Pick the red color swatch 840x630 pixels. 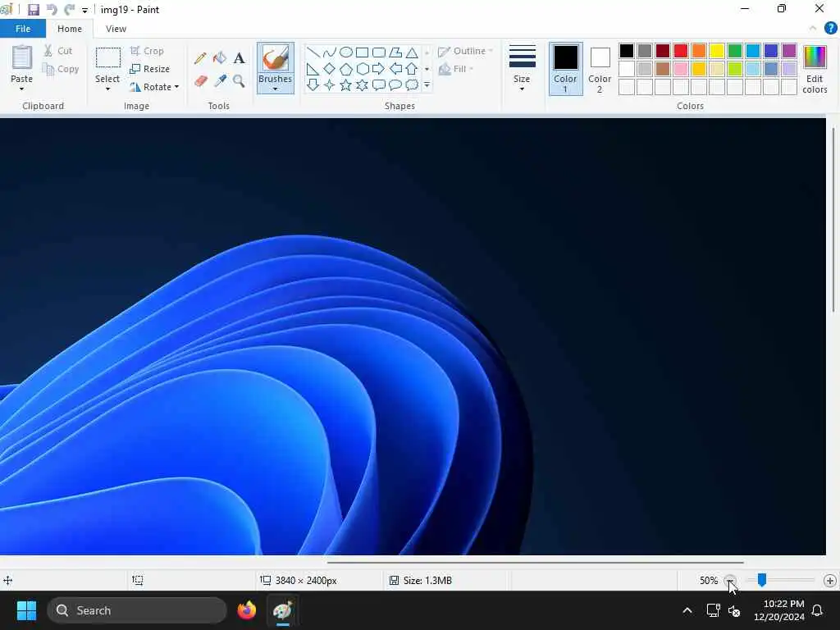(x=681, y=51)
